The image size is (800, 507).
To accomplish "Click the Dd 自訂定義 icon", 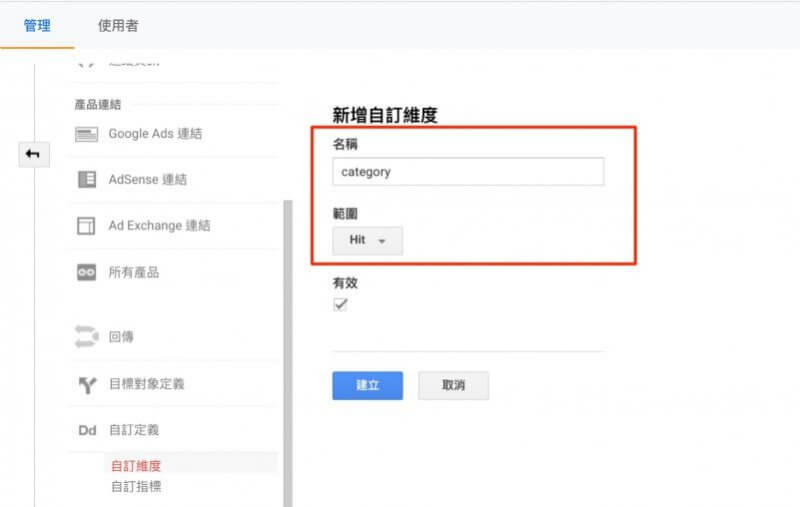I will pos(87,430).
